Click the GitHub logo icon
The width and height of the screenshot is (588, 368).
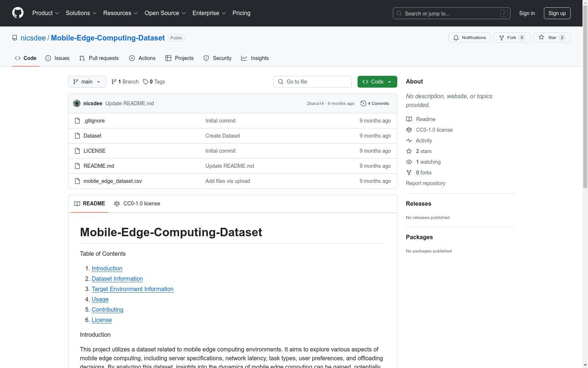(18, 13)
